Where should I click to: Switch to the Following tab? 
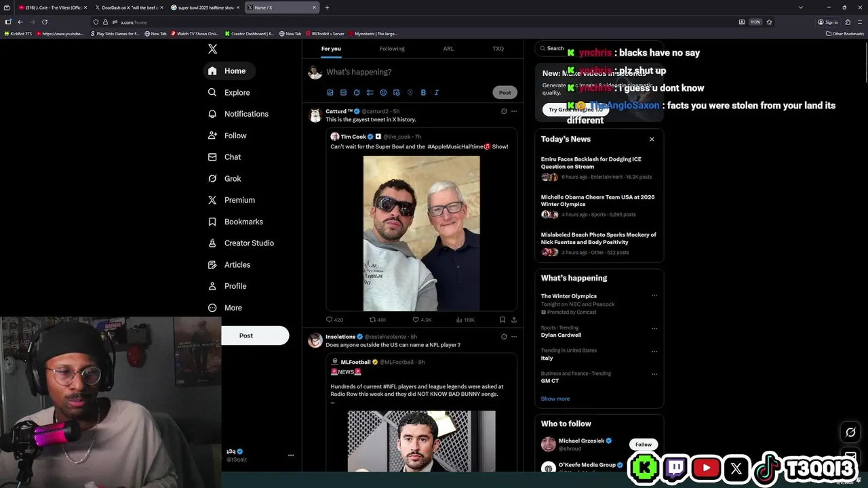392,49
